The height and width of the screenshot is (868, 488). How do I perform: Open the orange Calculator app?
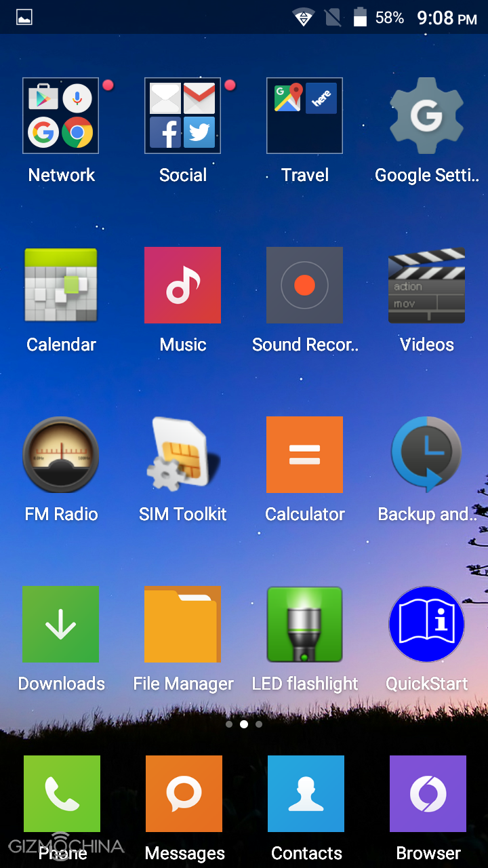pos(304,454)
